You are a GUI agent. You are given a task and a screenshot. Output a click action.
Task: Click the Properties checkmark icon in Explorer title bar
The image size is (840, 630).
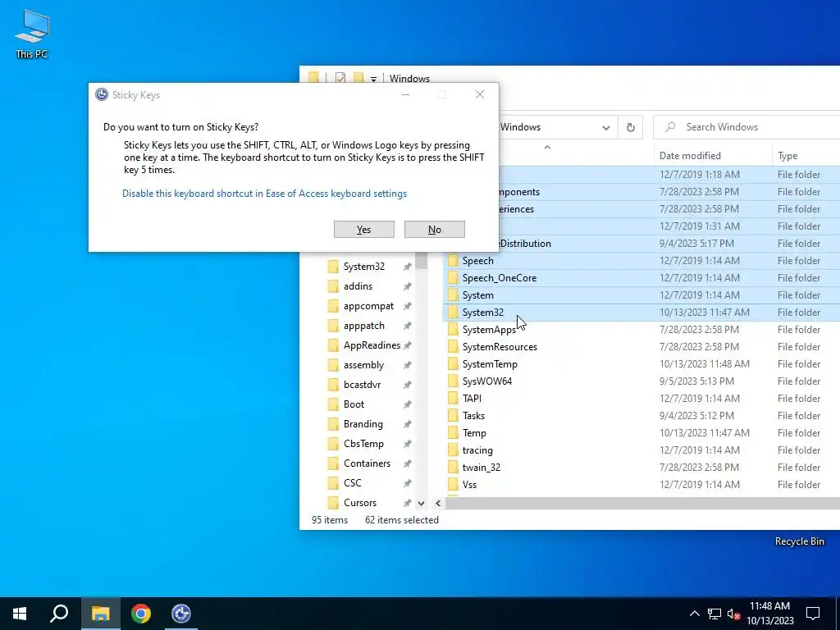point(340,78)
